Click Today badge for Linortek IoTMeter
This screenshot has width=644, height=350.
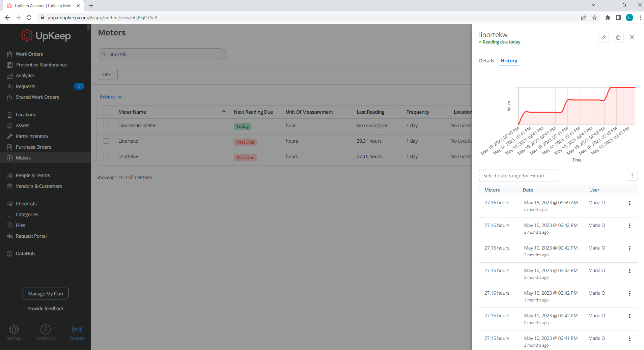[243, 126]
